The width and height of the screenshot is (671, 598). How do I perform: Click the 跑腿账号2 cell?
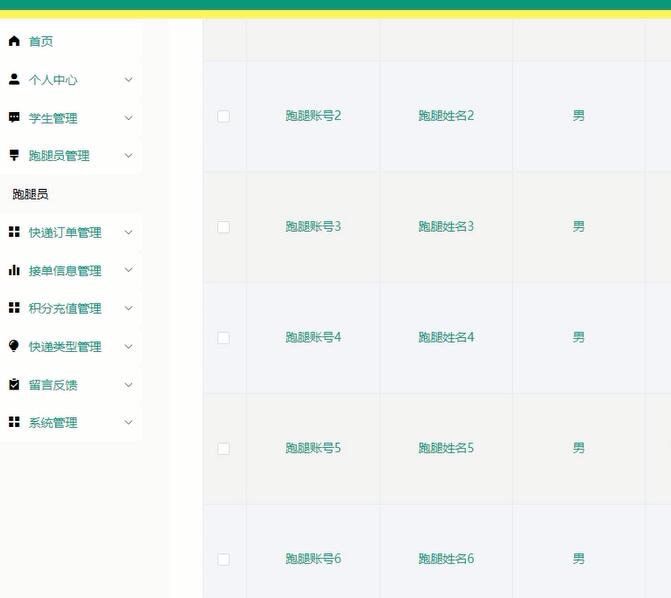click(313, 116)
